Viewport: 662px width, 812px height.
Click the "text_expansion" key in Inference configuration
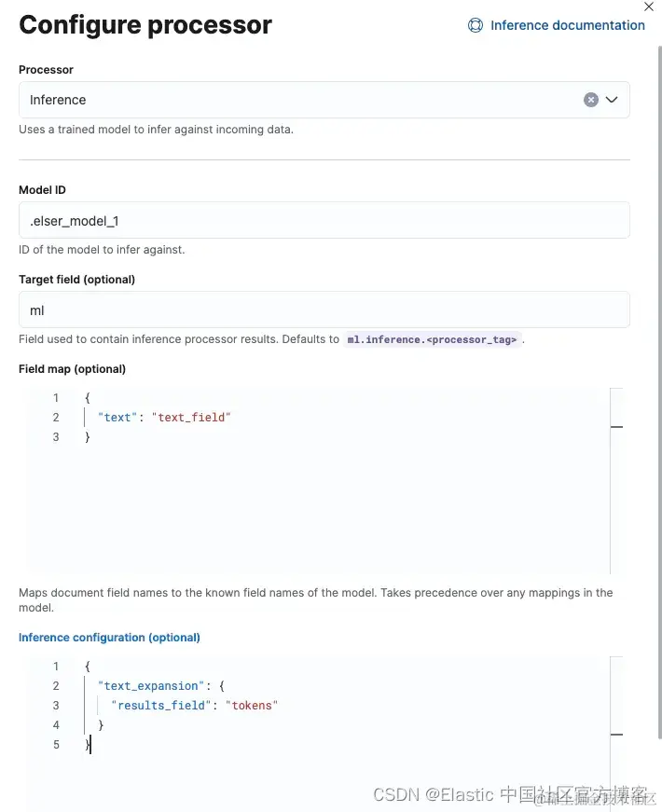point(147,686)
